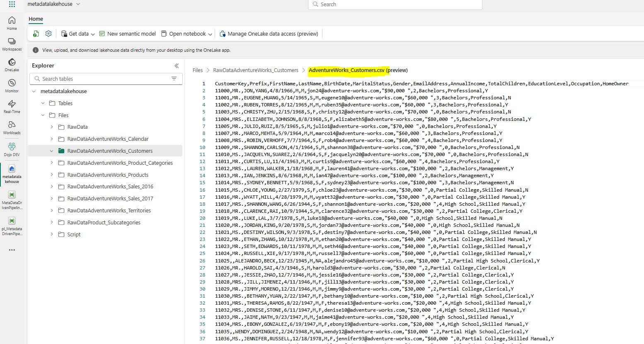644x344 pixels.
Task: Focus the Search tables field
Action: 106,79
